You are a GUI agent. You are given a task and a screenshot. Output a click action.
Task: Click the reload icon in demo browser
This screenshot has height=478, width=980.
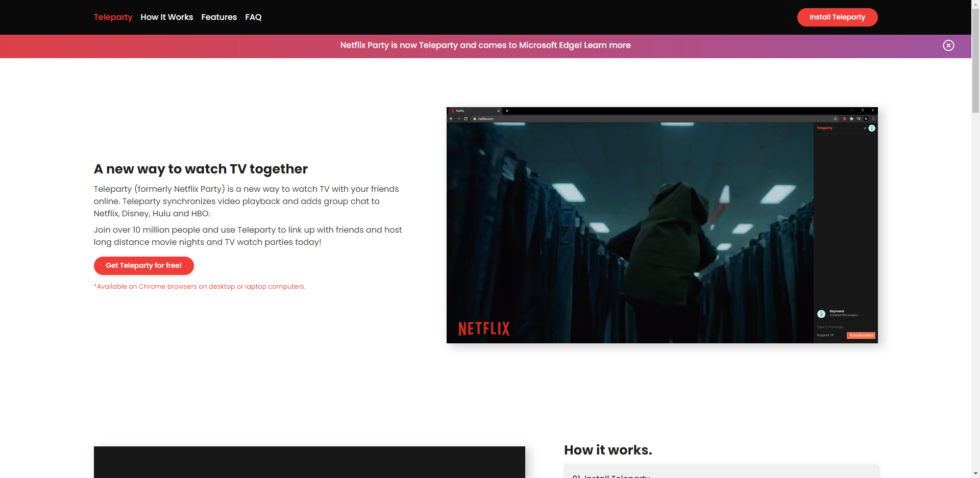465,119
